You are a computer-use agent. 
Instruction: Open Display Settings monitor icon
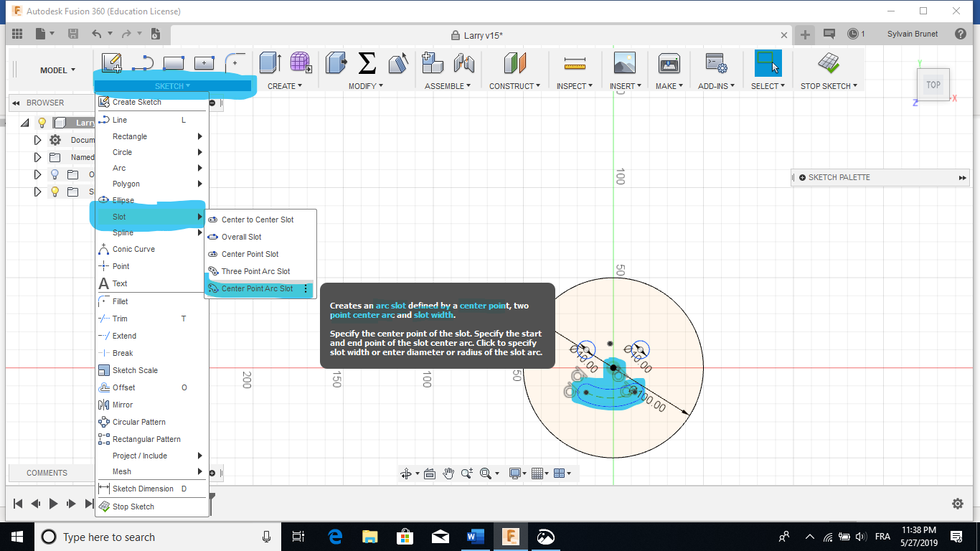tap(514, 474)
